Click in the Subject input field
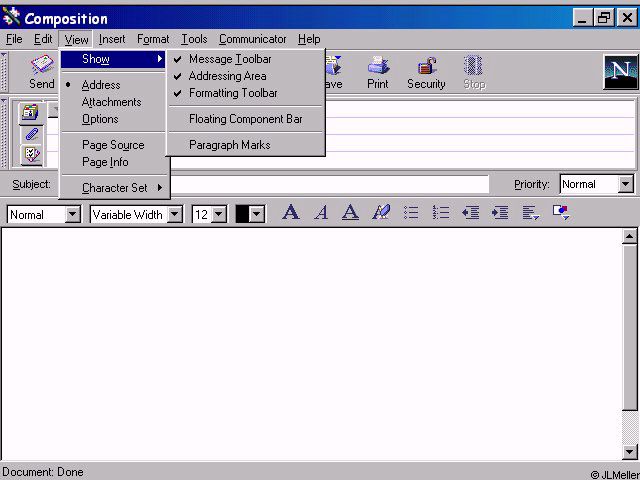The image size is (640, 480). click(x=329, y=184)
